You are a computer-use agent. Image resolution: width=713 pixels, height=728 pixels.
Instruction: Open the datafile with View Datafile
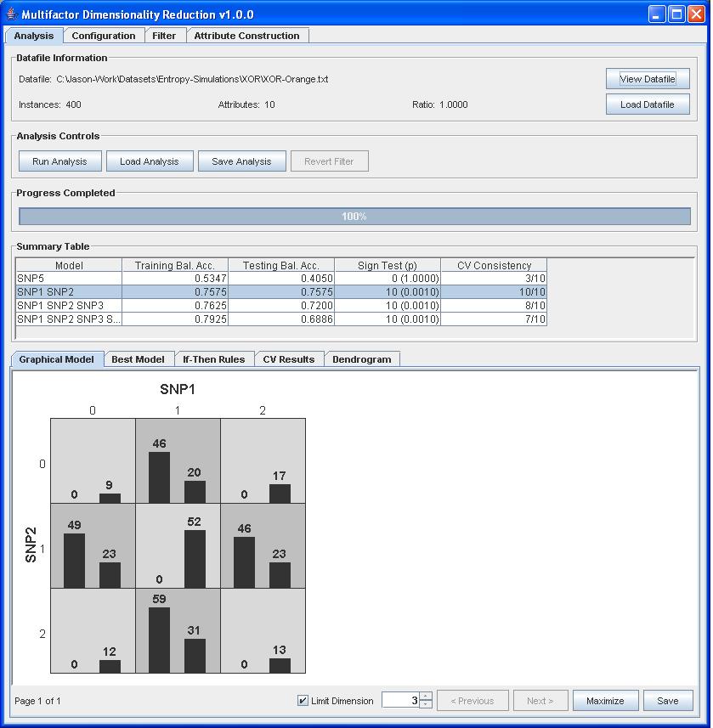[x=647, y=79]
